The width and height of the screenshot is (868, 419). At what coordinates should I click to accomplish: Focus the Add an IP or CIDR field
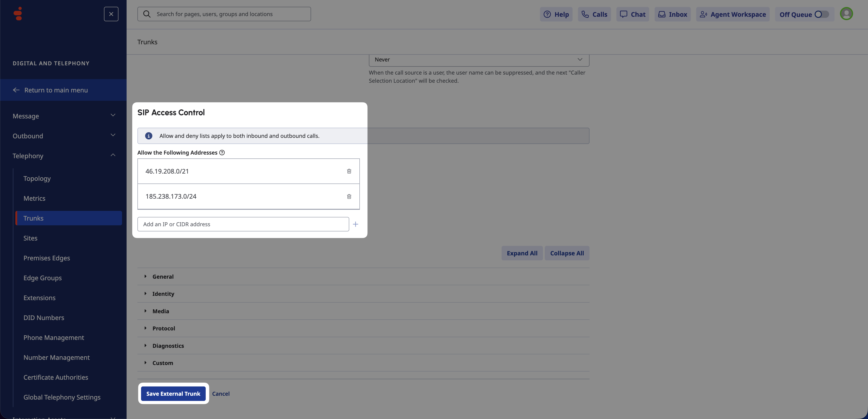243,224
